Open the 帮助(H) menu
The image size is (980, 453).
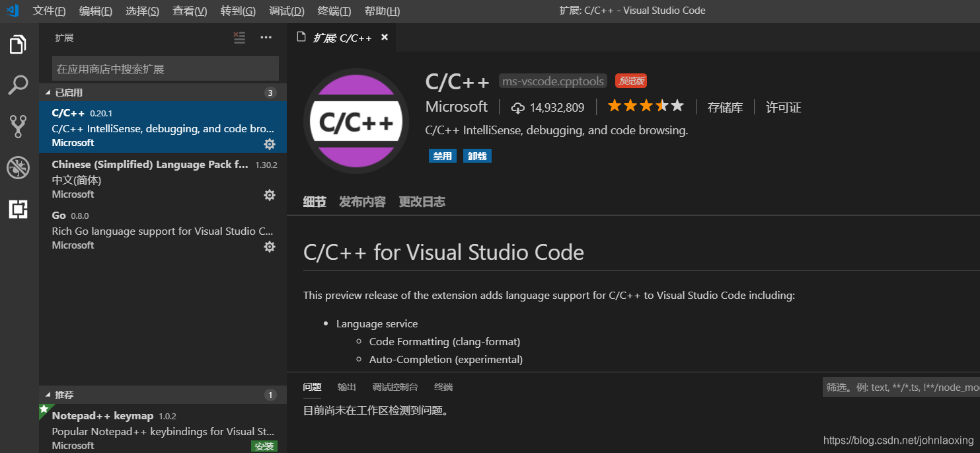382,11
